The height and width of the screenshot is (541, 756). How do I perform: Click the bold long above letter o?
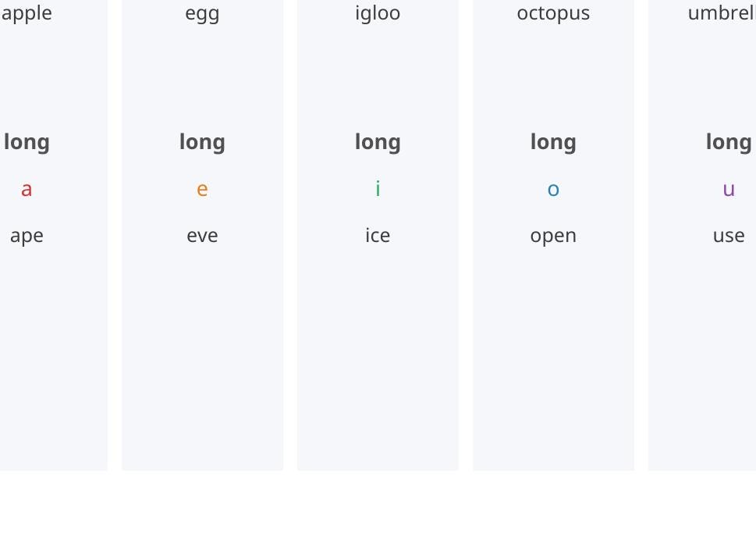553,142
